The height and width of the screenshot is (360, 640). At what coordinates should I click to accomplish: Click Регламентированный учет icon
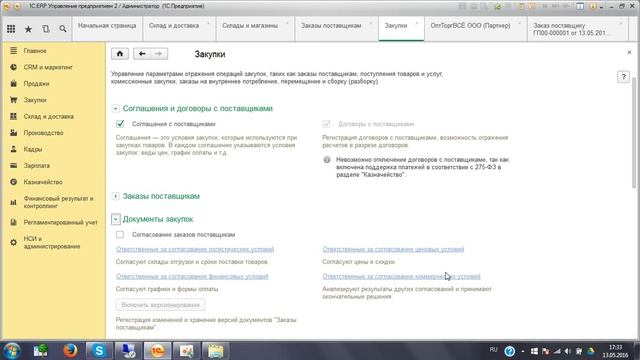click(13, 222)
